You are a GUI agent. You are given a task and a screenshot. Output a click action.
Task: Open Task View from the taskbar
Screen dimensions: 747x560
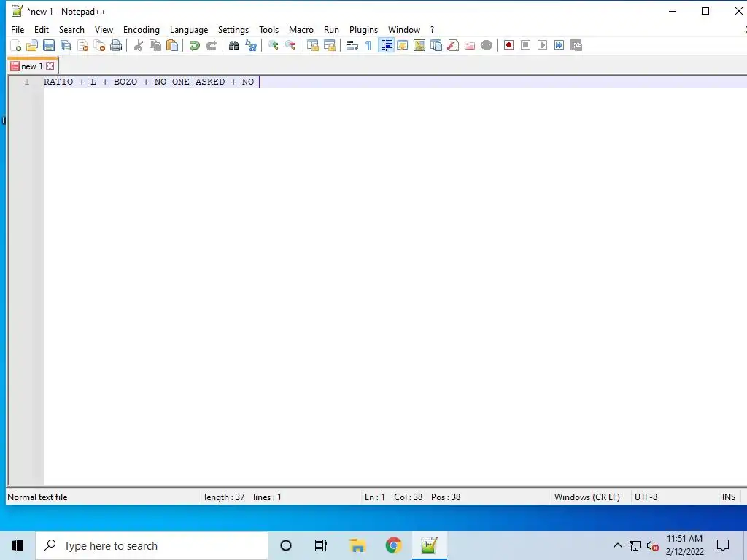[x=321, y=545]
